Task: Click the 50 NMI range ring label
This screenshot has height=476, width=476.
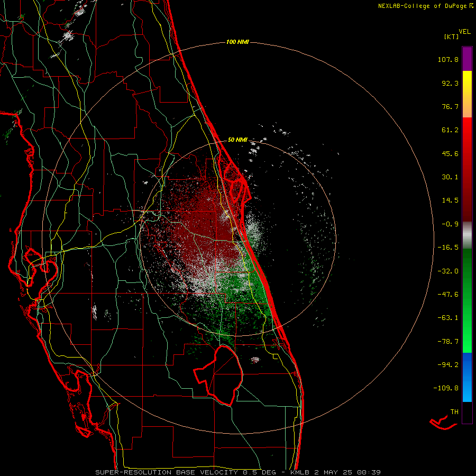Action: click(x=237, y=140)
